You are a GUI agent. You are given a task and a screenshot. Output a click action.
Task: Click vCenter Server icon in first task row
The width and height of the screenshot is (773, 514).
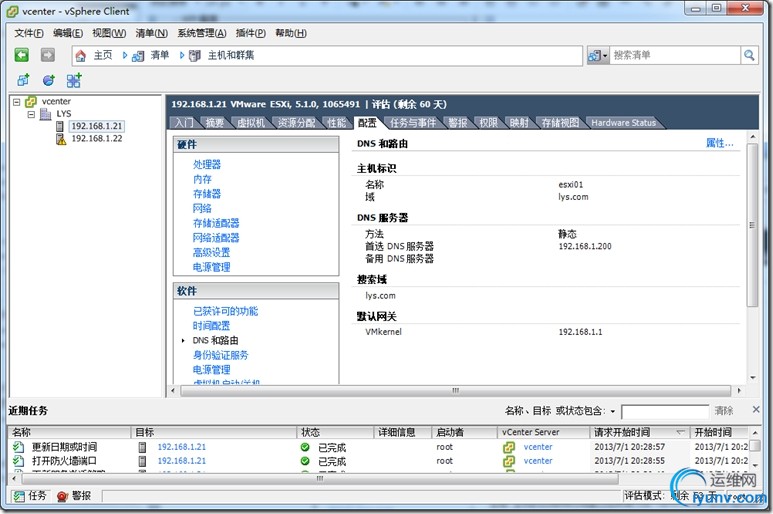point(509,447)
